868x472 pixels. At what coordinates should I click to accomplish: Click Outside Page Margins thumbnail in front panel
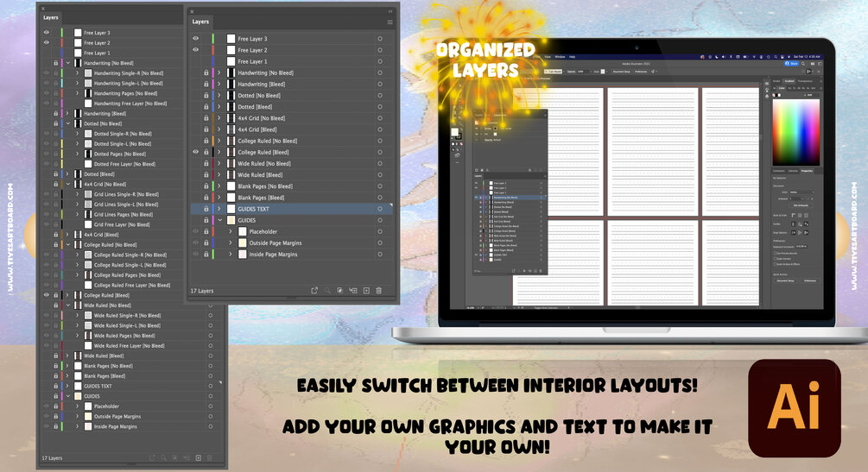(243, 243)
